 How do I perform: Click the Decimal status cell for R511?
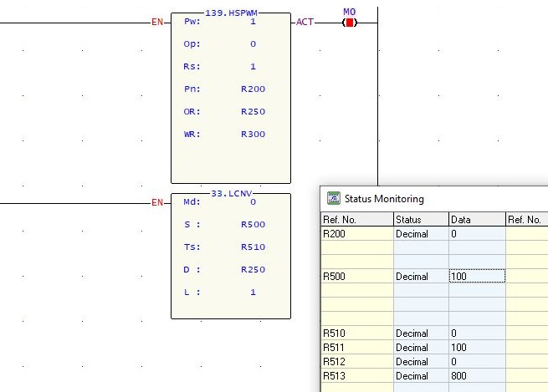[421, 348]
